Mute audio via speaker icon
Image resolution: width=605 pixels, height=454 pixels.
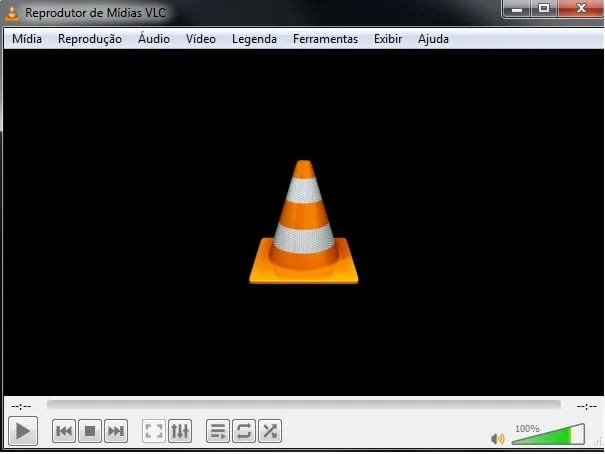click(x=498, y=439)
